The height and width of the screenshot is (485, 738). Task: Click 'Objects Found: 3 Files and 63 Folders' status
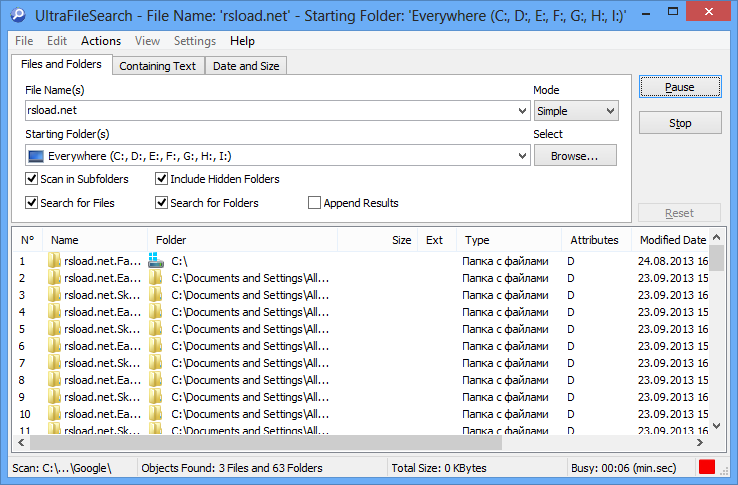(x=232, y=468)
